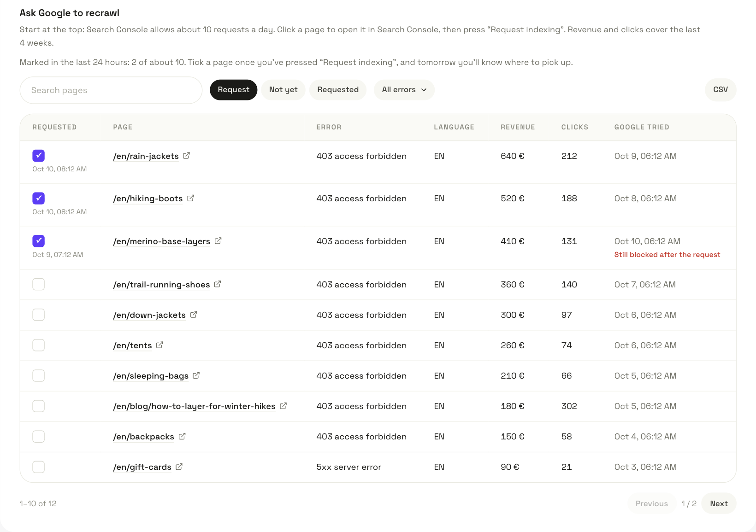Show the Requested filter view
756x532 pixels.
(338, 90)
